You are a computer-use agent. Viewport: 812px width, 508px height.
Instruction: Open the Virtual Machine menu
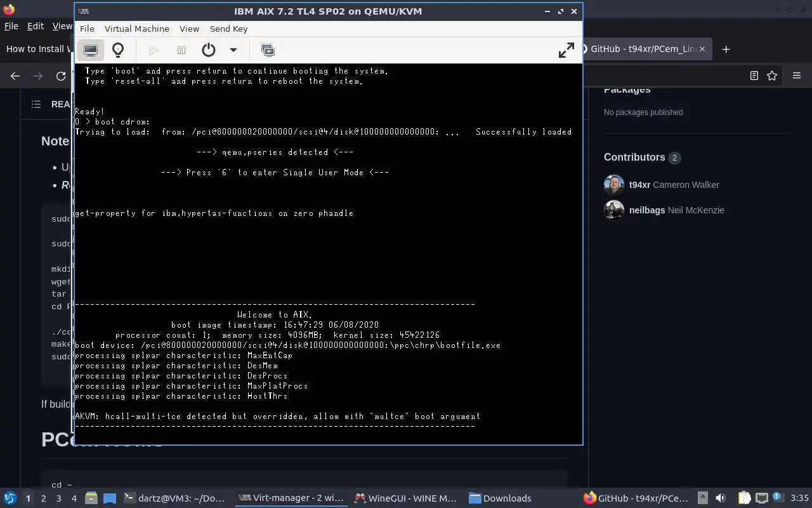pyautogui.click(x=136, y=29)
